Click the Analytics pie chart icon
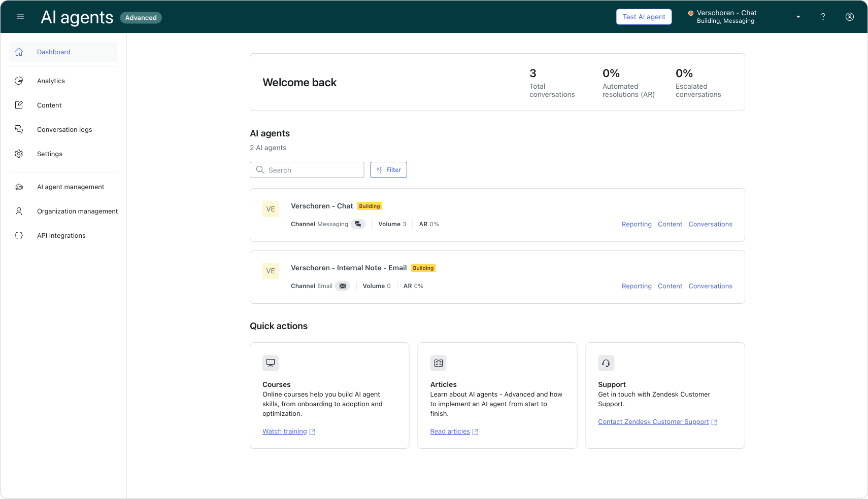 pyautogui.click(x=19, y=81)
